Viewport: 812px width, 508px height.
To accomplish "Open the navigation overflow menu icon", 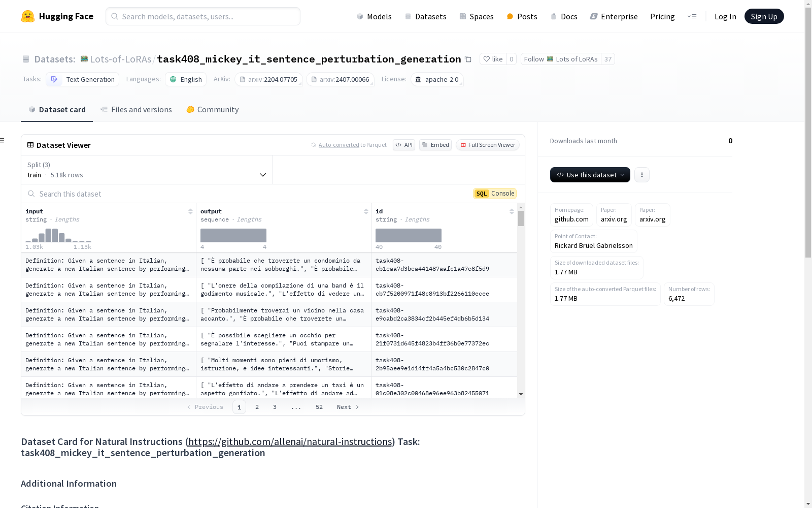I will click(x=692, y=16).
